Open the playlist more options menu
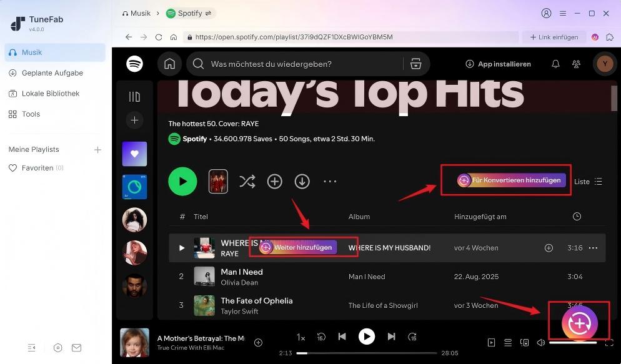Viewport: 621px width, 364px height. click(330, 181)
